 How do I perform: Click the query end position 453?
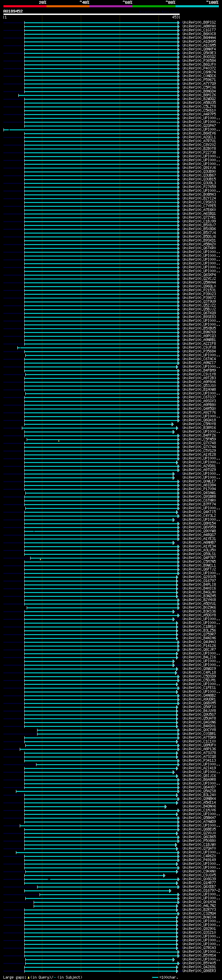point(175,17)
